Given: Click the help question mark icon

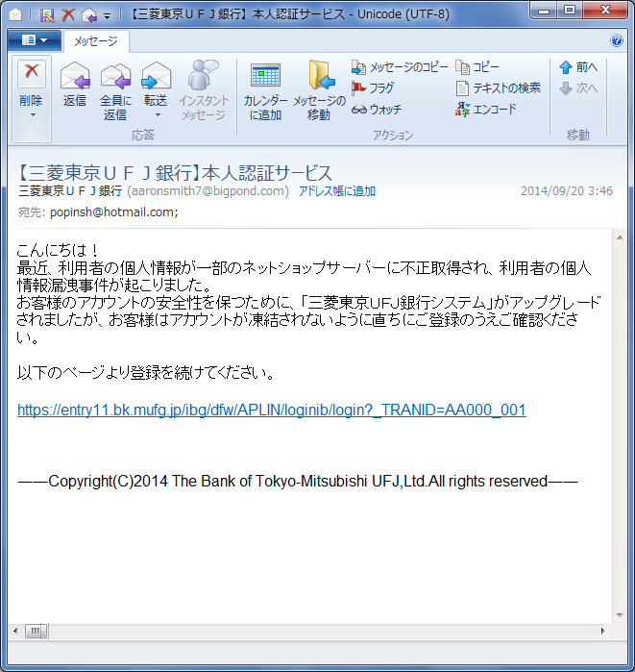Looking at the screenshot, I should click(617, 40).
